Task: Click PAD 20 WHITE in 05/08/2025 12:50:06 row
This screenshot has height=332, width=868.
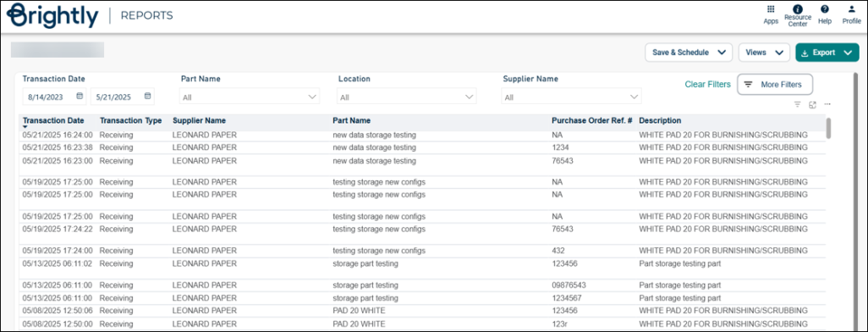Action: tap(359, 310)
